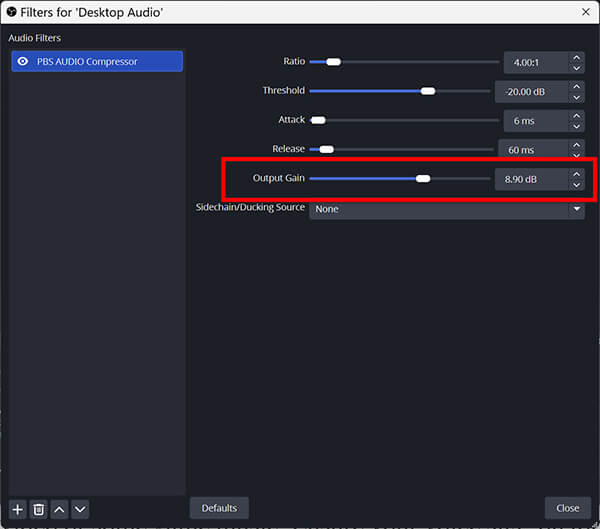Click the Release slider handle

[326, 149]
